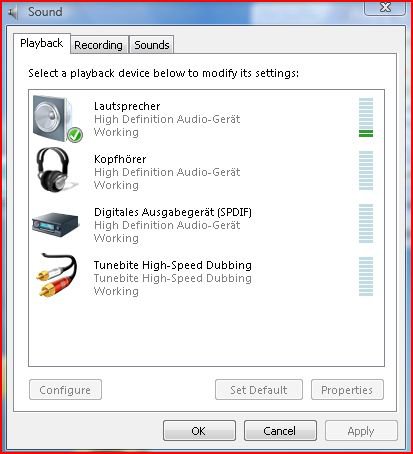Click the Lautsprecher volume level meter
413x454 pixels.
(x=366, y=117)
